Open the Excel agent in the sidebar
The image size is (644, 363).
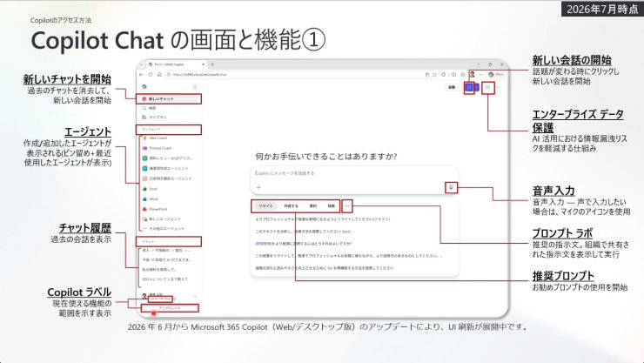(151, 189)
